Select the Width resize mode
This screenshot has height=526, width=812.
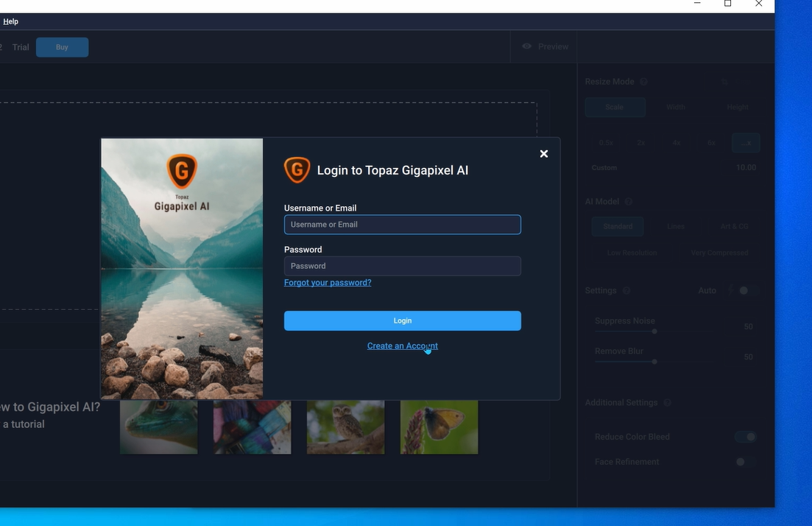point(676,108)
